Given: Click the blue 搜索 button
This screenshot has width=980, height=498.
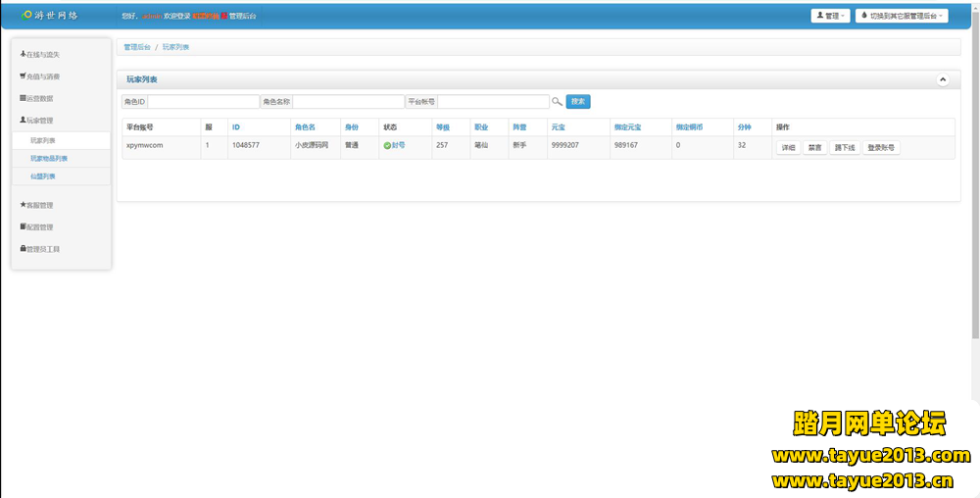Looking at the screenshot, I should (578, 101).
